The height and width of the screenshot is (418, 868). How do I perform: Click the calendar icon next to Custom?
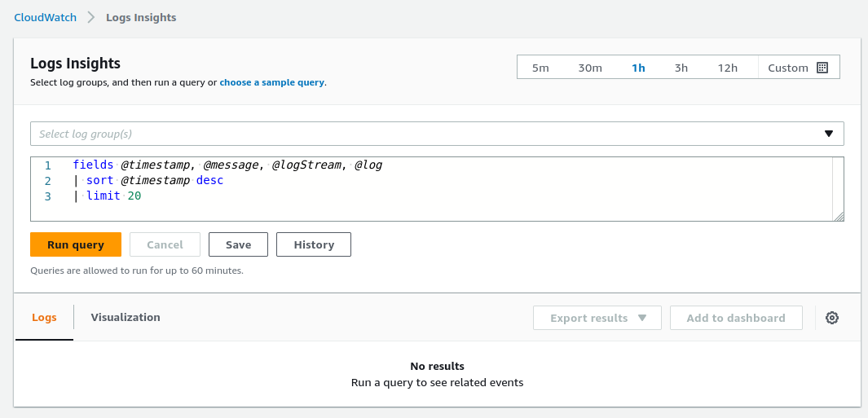pyautogui.click(x=822, y=68)
